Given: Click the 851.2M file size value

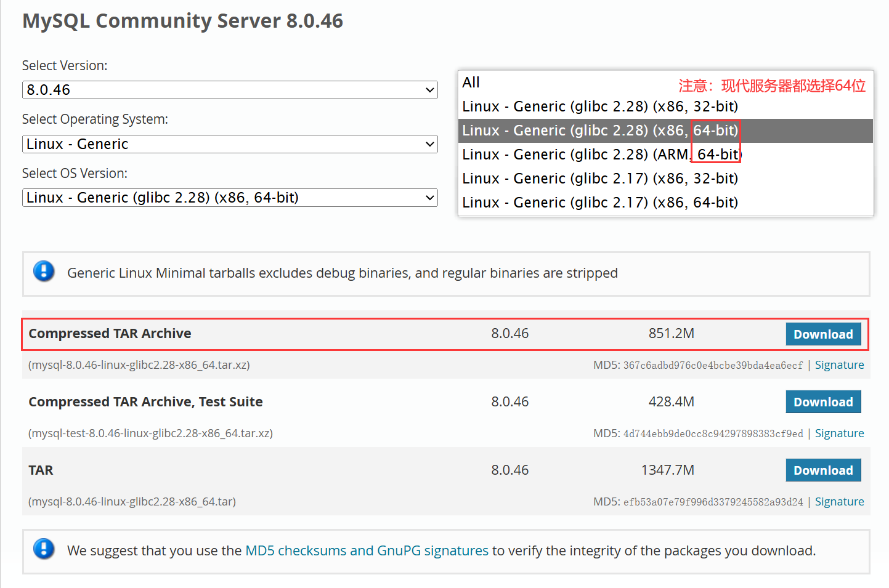Looking at the screenshot, I should coord(671,334).
